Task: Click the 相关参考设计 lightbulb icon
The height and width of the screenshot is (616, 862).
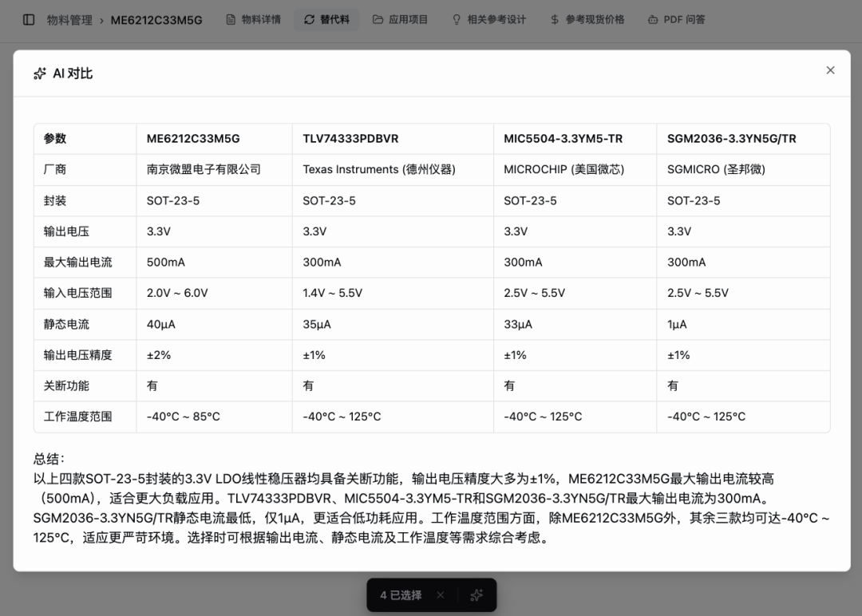Action: click(456, 19)
